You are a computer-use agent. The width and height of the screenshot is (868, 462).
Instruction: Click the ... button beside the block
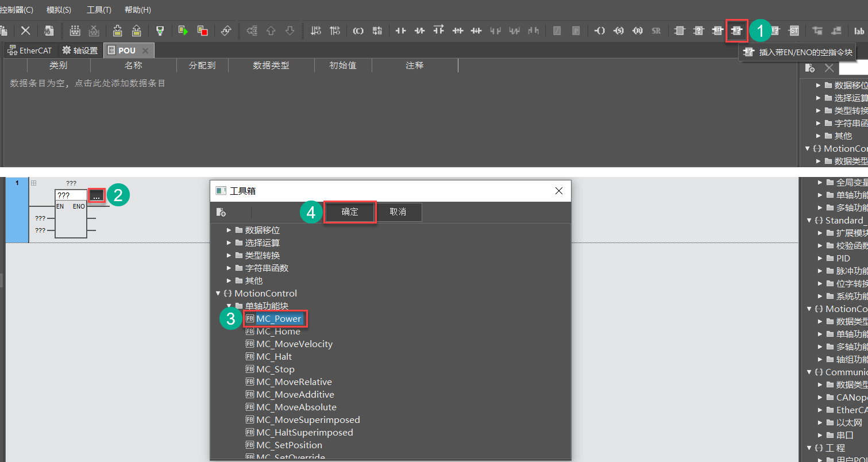point(97,195)
